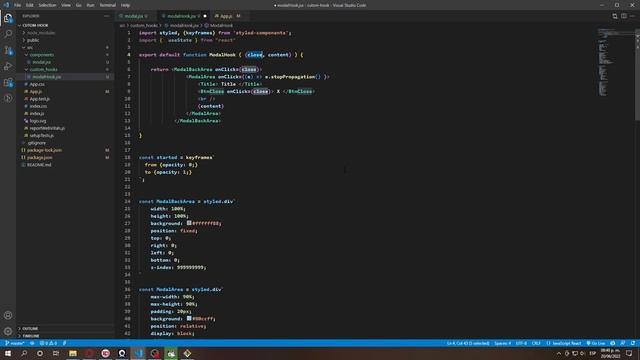Viewport: 640px width, 360px height.
Task: Open the View menu
Action: 66,5
